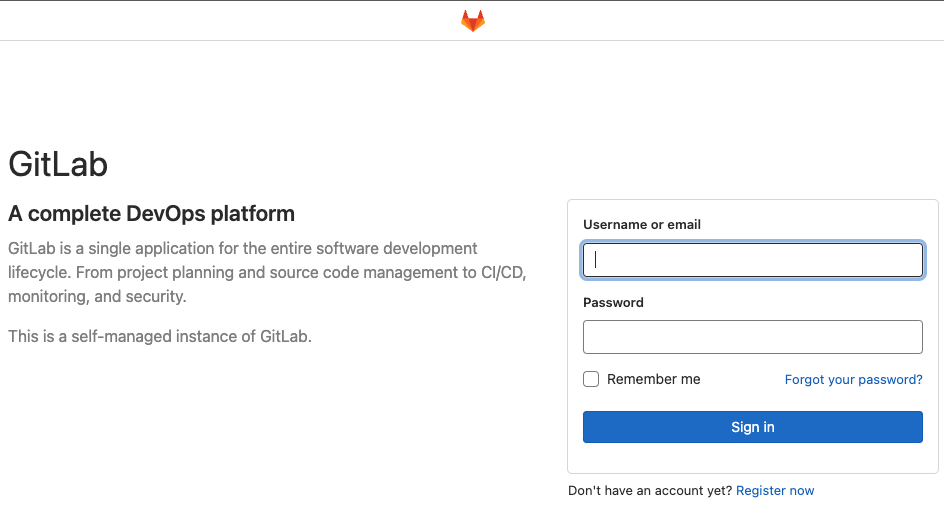Click empty space inside sign-in form panel
Viewport: 944px width, 509px height.
click(752, 458)
